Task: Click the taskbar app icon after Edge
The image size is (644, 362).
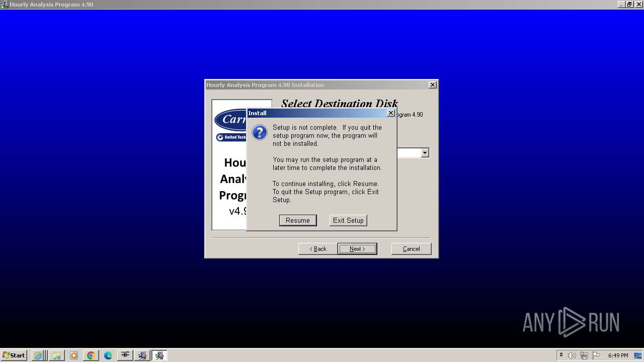Action: pyautogui.click(x=125, y=355)
